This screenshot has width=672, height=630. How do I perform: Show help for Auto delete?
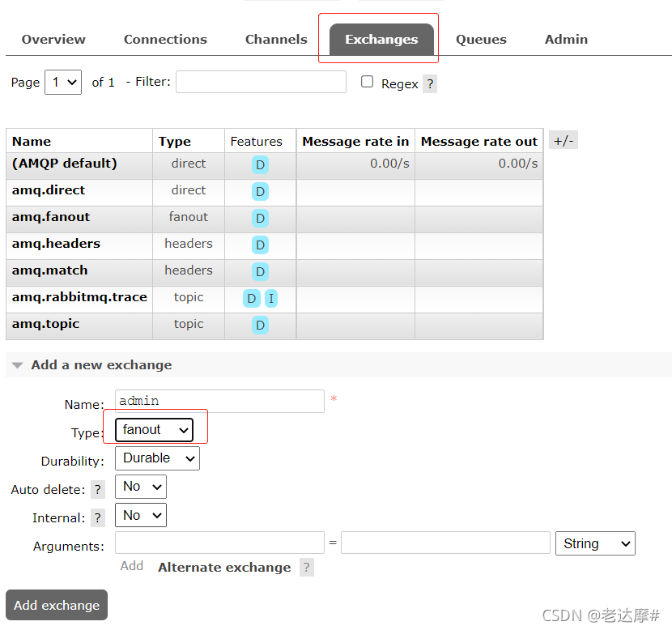pos(98,489)
